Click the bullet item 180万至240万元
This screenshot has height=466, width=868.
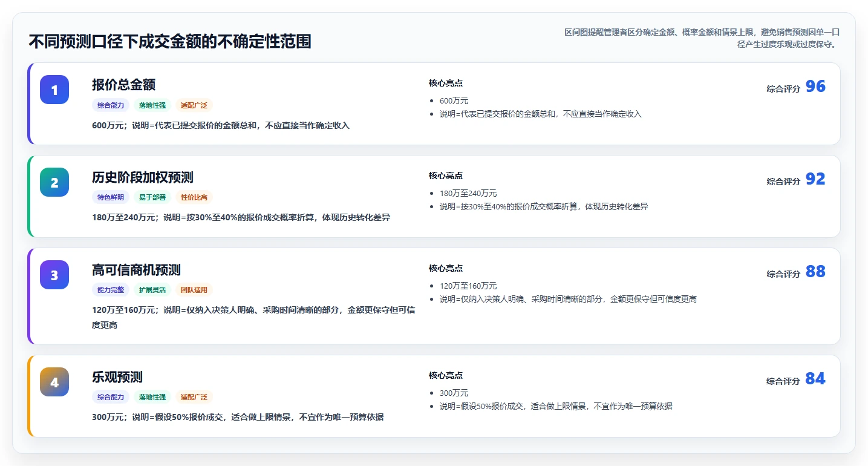pyautogui.click(x=468, y=194)
